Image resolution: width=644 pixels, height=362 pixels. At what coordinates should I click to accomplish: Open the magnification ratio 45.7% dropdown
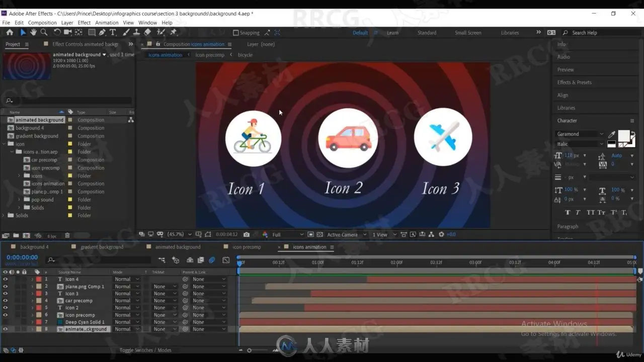coord(179,234)
